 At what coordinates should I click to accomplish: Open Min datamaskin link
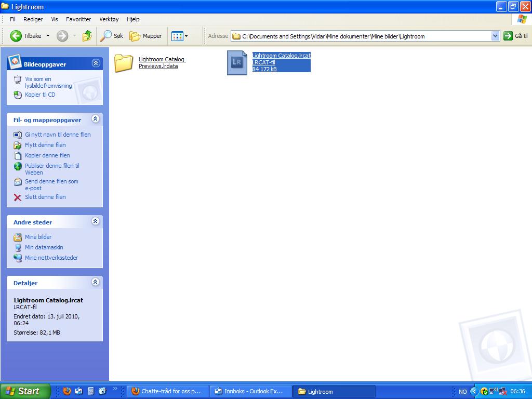pyautogui.click(x=44, y=247)
